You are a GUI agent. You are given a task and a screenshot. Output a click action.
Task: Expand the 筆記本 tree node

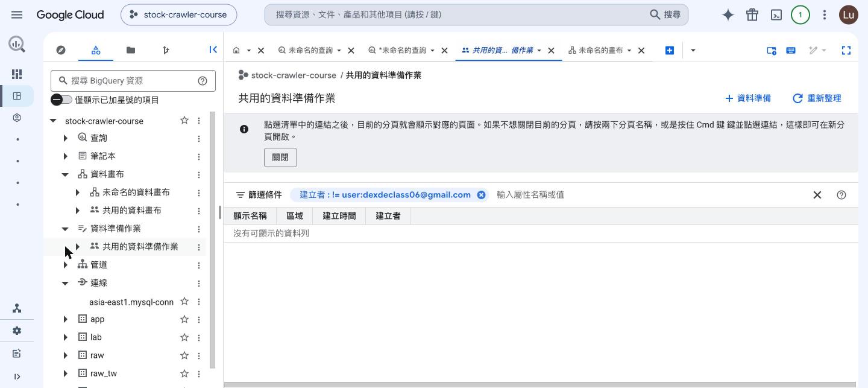pyautogui.click(x=66, y=157)
